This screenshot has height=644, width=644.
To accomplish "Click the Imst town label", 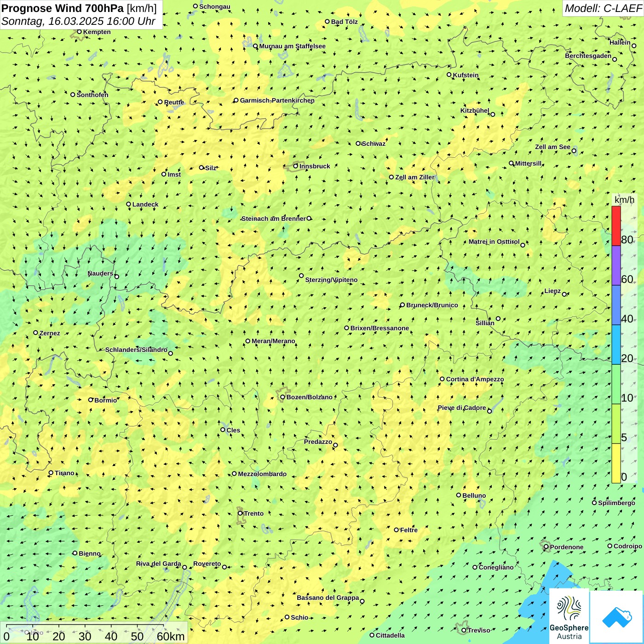I will [x=174, y=174].
